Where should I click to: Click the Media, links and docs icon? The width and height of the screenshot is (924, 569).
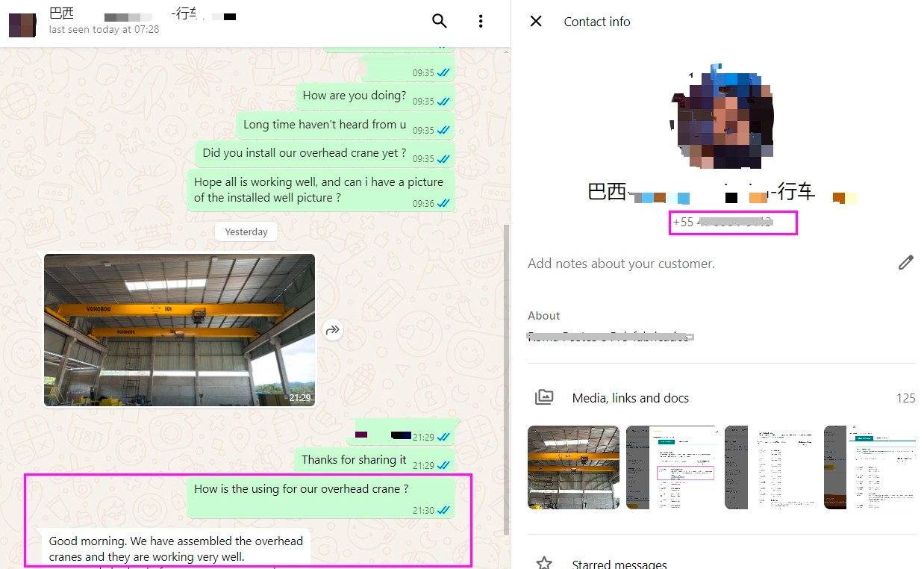(544, 398)
